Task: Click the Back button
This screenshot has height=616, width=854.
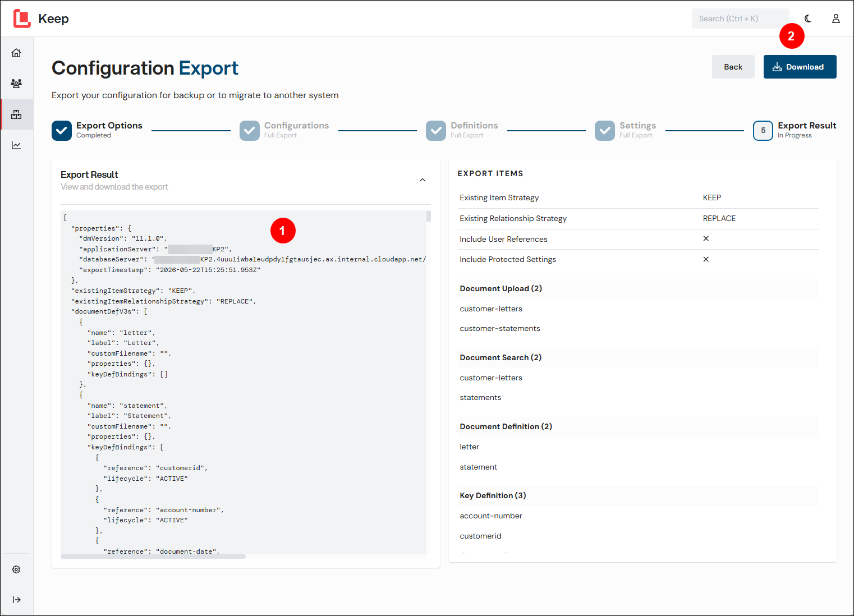Action: (x=733, y=67)
